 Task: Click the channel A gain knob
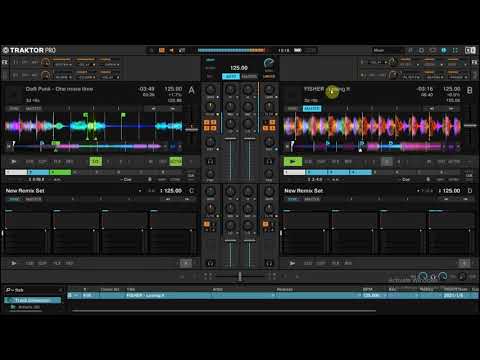click(x=210, y=90)
